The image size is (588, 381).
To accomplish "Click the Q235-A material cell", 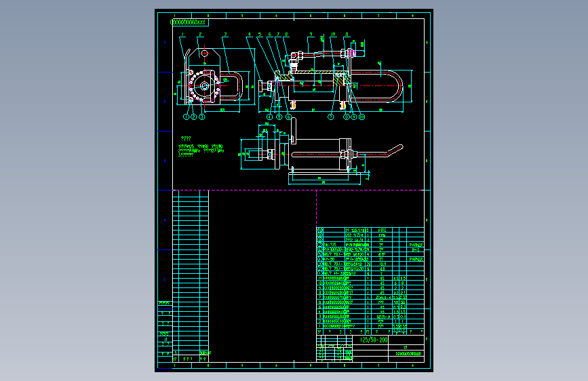I will click(383, 317).
